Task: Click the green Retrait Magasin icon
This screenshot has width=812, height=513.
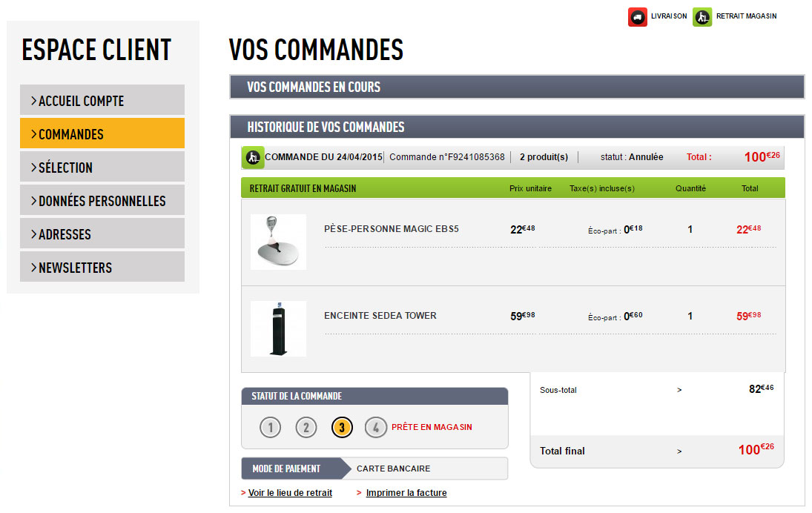Action: pos(702,17)
